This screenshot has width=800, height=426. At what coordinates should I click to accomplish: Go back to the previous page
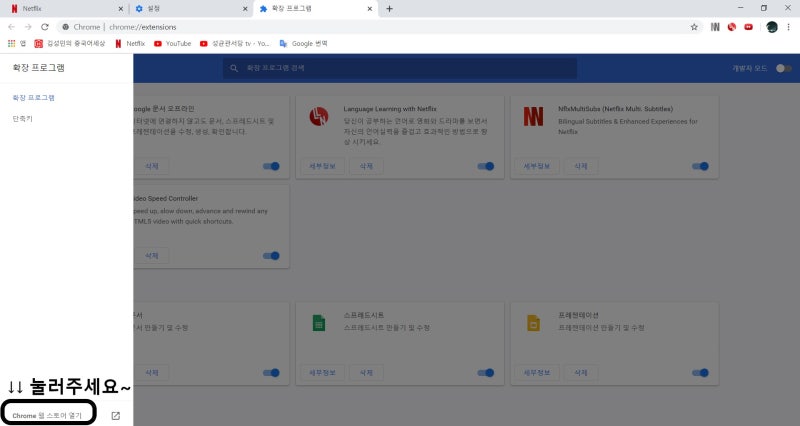click(x=11, y=27)
